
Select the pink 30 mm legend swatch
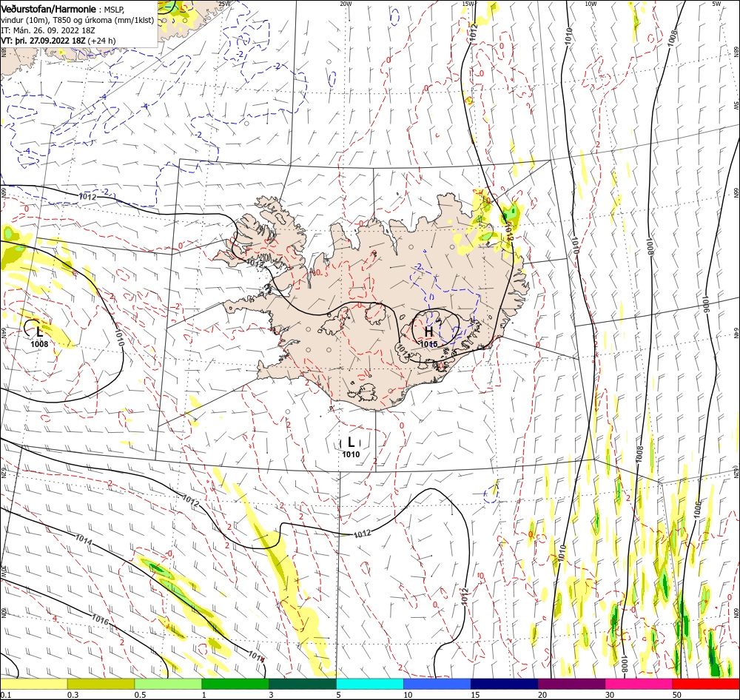[639, 684]
